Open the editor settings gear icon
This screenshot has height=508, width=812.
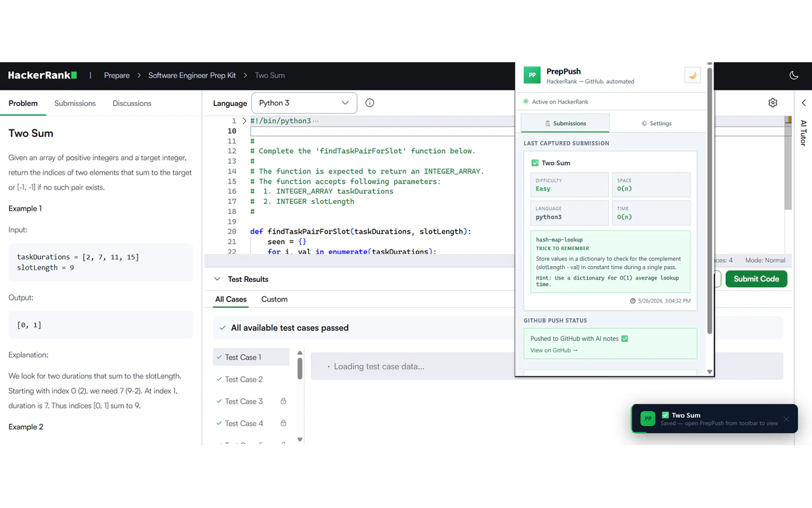(773, 103)
